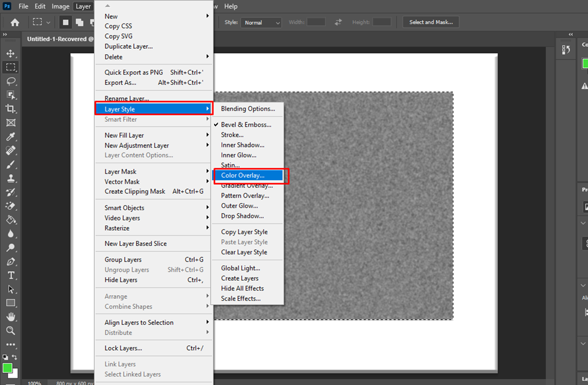Viewport: 588px width, 385px height.
Task: Open the Style Normal dropdown
Action: (x=261, y=22)
